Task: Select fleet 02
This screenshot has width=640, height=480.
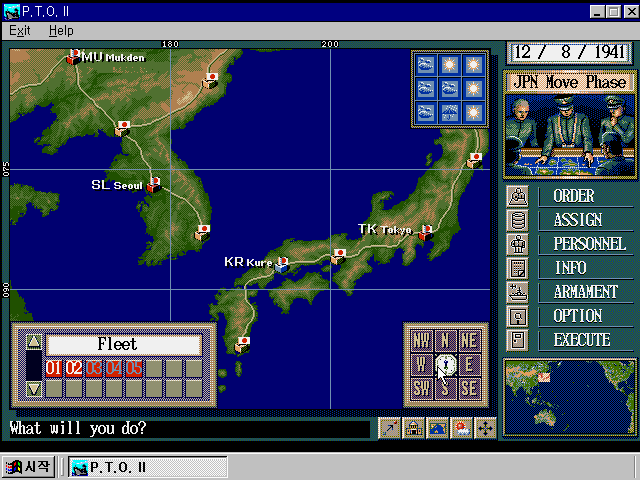Action: click(x=74, y=368)
